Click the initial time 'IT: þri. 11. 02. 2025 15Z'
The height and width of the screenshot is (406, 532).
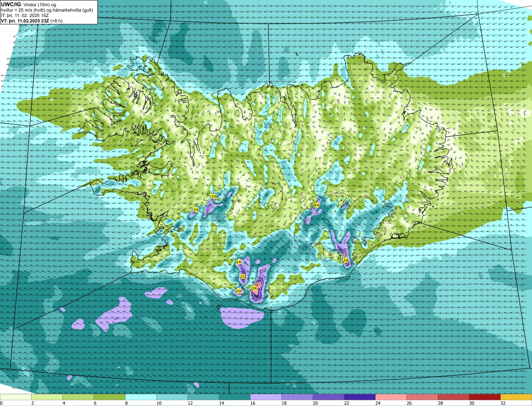point(25,15)
